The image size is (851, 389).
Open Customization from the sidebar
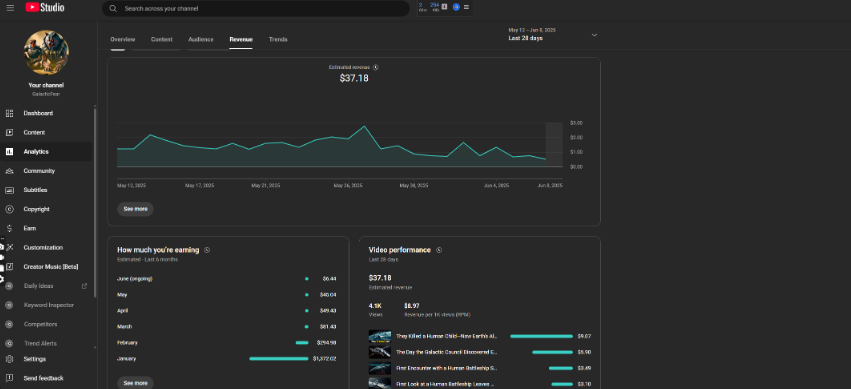click(x=43, y=247)
